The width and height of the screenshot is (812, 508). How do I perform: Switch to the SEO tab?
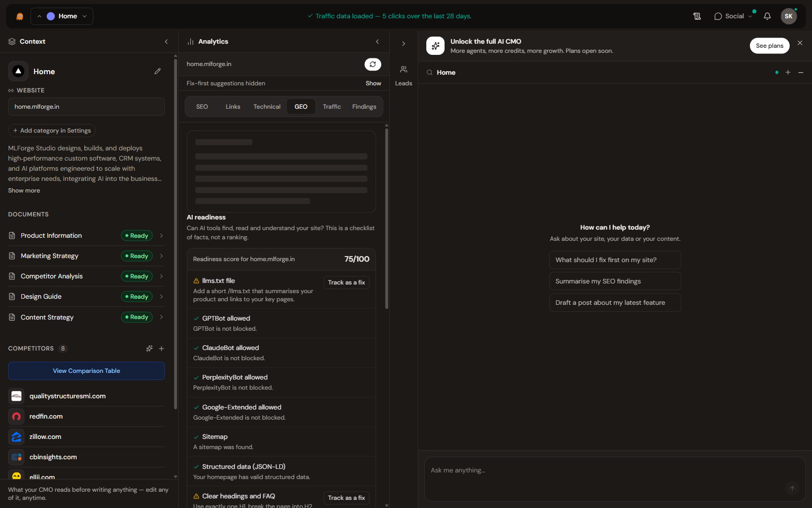pyautogui.click(x=202, y=107)
